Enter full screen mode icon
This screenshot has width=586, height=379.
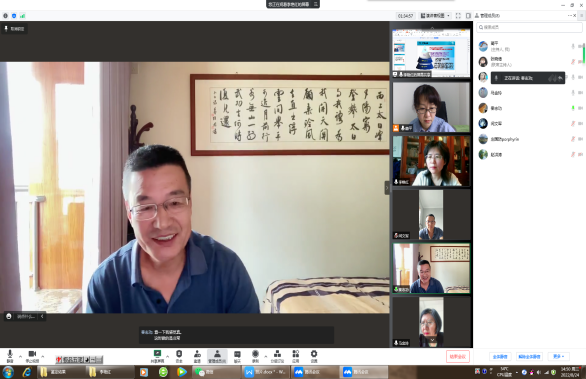(x=458, y=16)
